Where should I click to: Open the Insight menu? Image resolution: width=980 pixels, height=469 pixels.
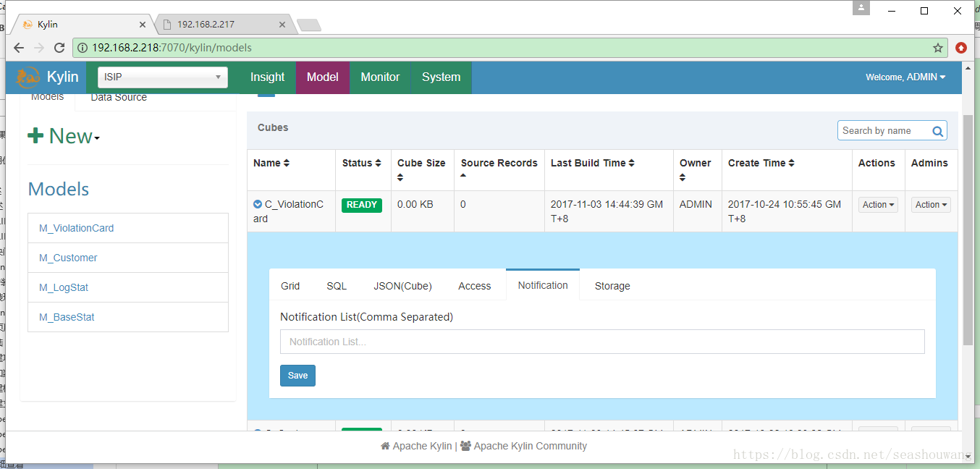267,77
